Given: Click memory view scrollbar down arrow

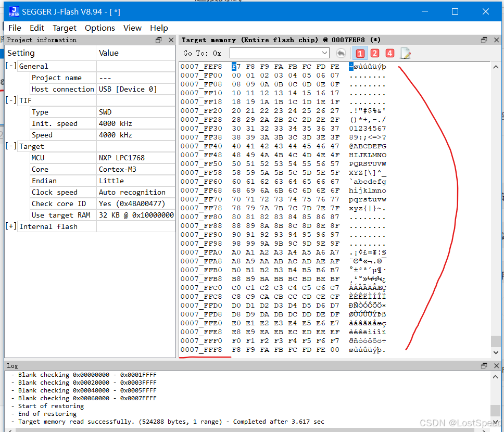Looking at the screenshot, I should pyautogui.click(x=496, y=352).
